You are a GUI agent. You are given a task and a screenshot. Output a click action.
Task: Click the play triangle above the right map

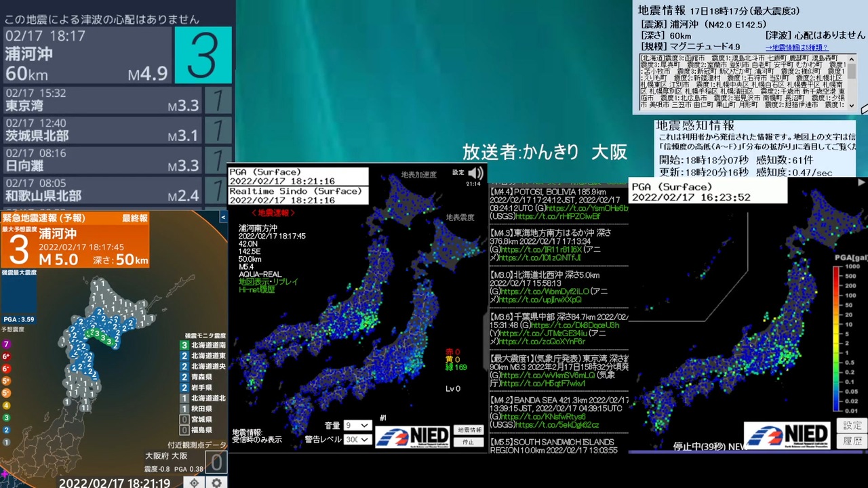tap(861, 182)
